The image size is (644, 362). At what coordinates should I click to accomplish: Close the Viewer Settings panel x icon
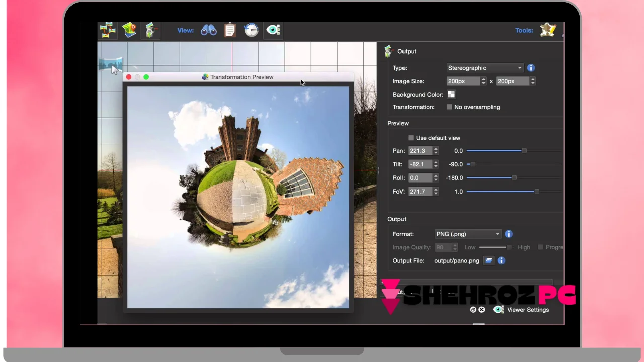click(481, 310)
